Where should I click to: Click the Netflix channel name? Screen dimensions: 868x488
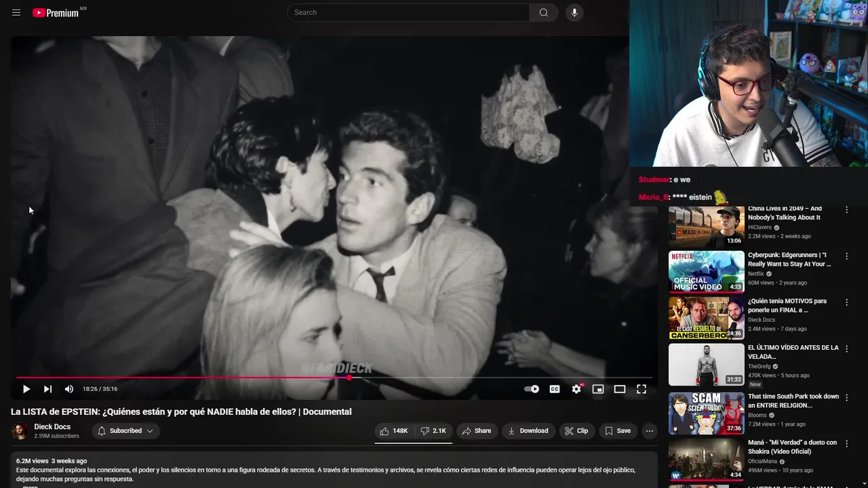[756, 274]
